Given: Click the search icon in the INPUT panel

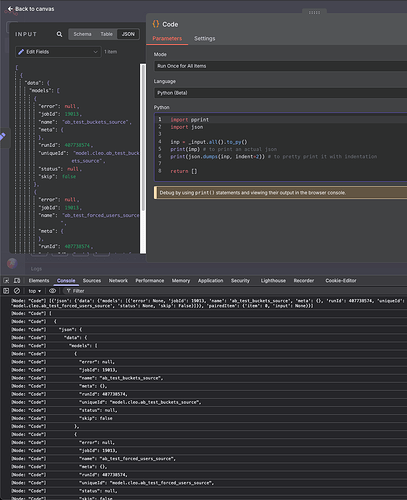Looking at the screenshot, I should pos(59,34).
